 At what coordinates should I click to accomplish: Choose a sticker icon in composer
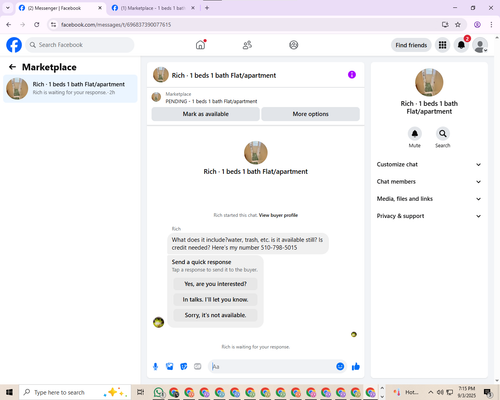coord(184,367)
